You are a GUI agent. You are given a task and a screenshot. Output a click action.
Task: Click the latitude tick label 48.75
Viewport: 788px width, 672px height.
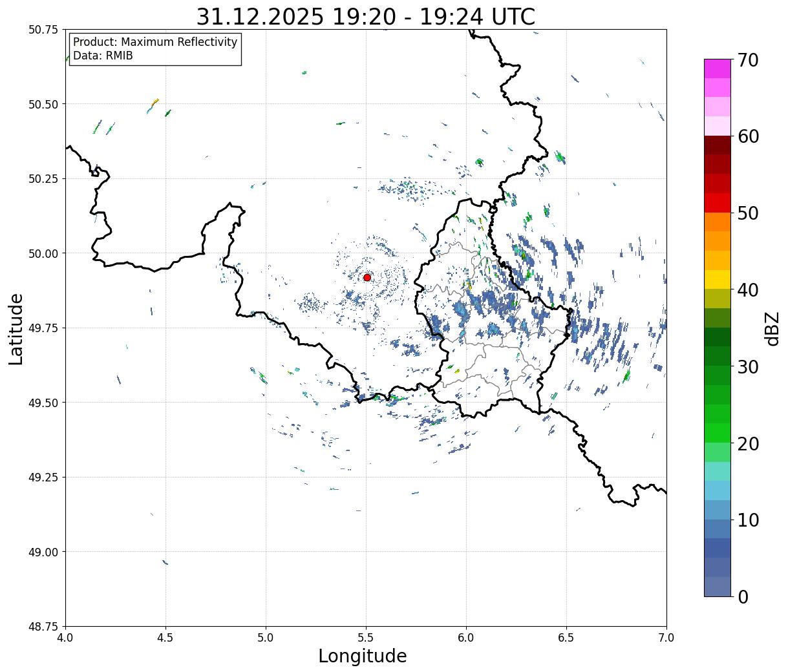tap(43, 627)
